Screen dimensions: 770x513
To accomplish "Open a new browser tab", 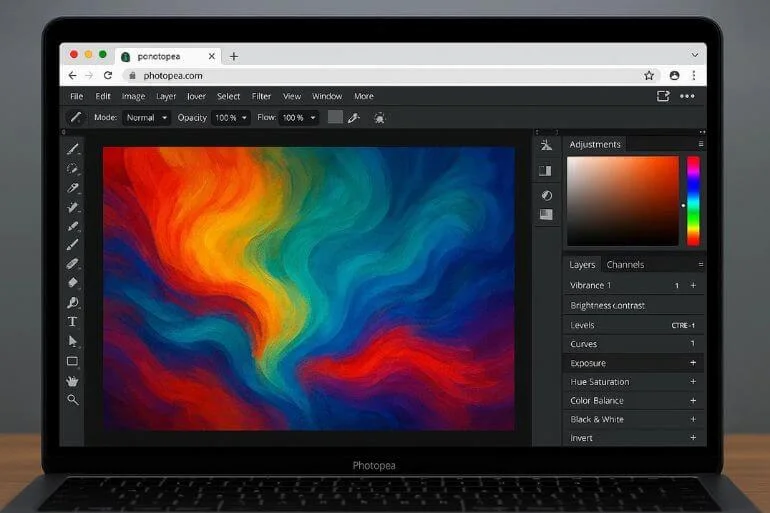I will coord(234,56).
